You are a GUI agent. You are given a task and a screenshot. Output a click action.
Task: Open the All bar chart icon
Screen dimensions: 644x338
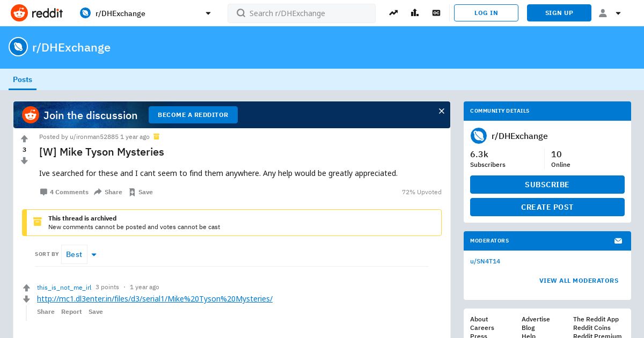(415, 13)
